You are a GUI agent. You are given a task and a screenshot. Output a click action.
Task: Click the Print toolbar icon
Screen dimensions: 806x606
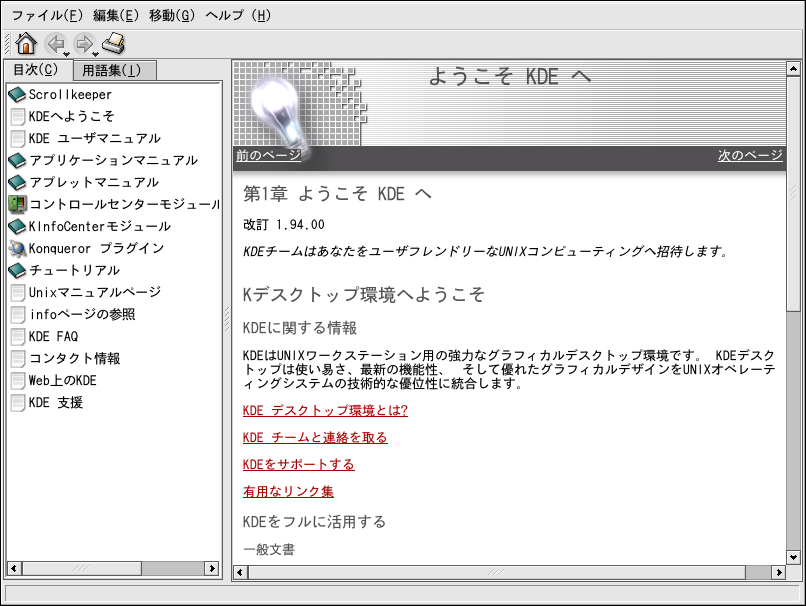click(x=114, y=43)
